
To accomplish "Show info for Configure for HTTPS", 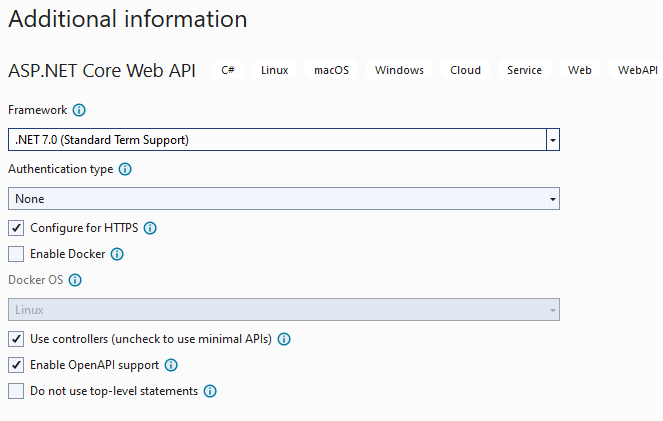I will point(150,228).
